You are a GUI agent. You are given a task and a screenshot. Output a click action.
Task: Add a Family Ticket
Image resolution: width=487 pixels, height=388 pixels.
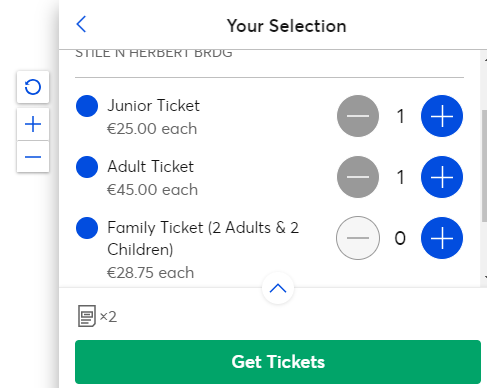click(442, 238)
